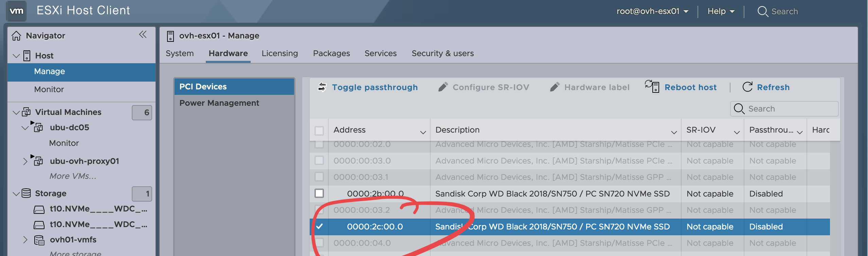Click the Toggle passthrough button
Viewport: 868px width, 256px height.
(x=368, y=87)
